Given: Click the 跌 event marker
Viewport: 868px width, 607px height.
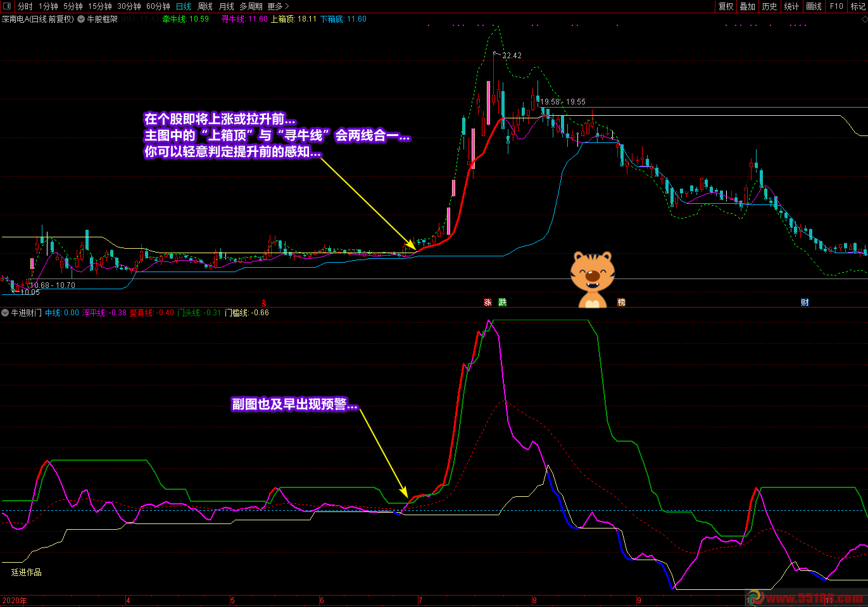Looking at the screenshot, I should click(503, 303).
